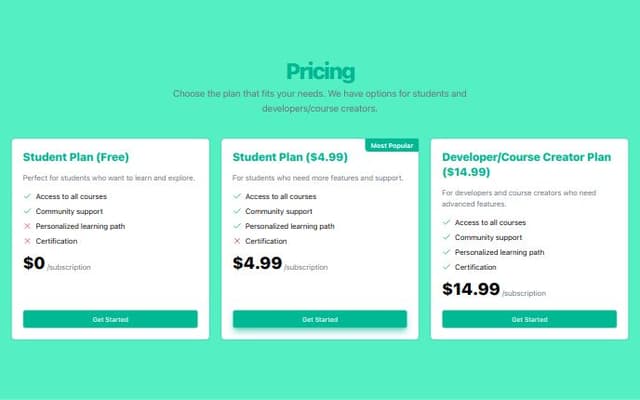The image size is (640, 400).
Task: Click the Student Plan ($4.99) heading
Action: 290,157
